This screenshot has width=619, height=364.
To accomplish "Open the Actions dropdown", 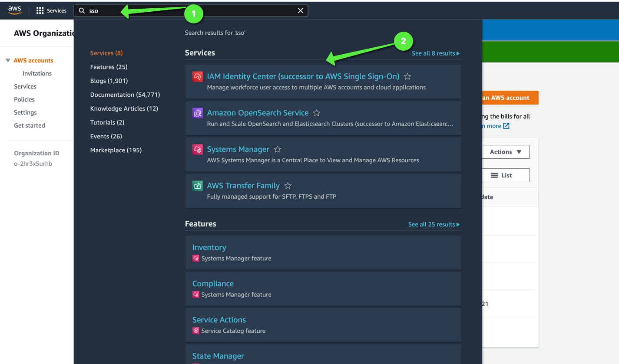I will (506, 152).
